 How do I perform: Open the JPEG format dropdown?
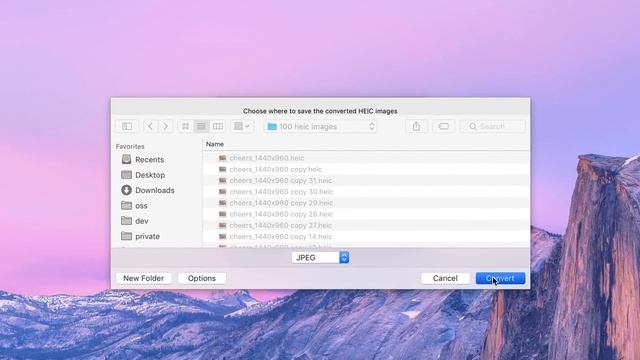[x=320, y=258]
